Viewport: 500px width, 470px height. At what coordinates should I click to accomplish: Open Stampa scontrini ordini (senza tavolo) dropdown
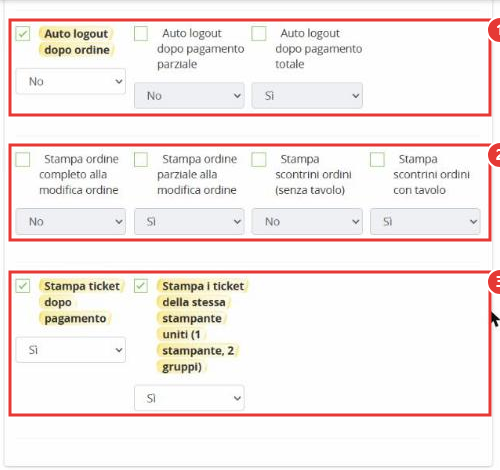coord(307,222)
